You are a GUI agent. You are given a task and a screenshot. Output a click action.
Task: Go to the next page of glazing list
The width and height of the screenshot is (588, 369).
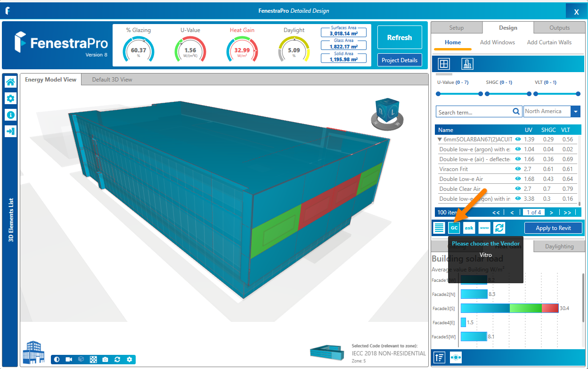551,213
